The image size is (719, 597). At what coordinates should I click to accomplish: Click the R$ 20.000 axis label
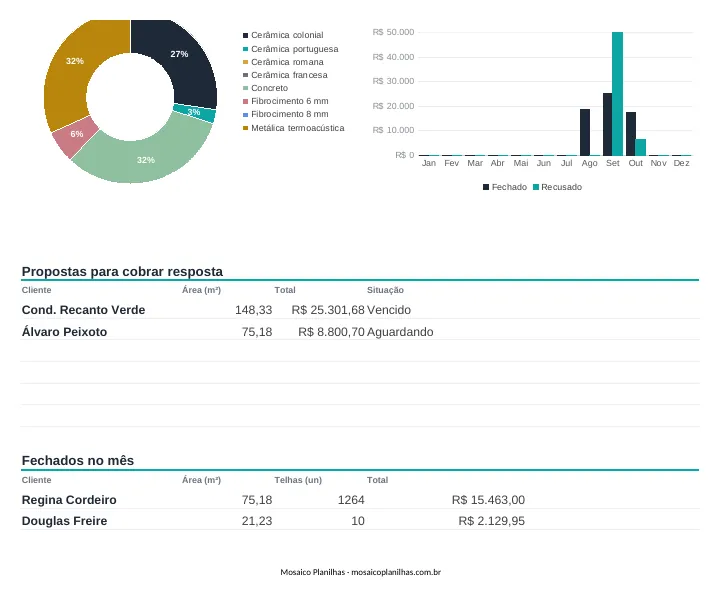pyautogui.click(x=393, y=106)
